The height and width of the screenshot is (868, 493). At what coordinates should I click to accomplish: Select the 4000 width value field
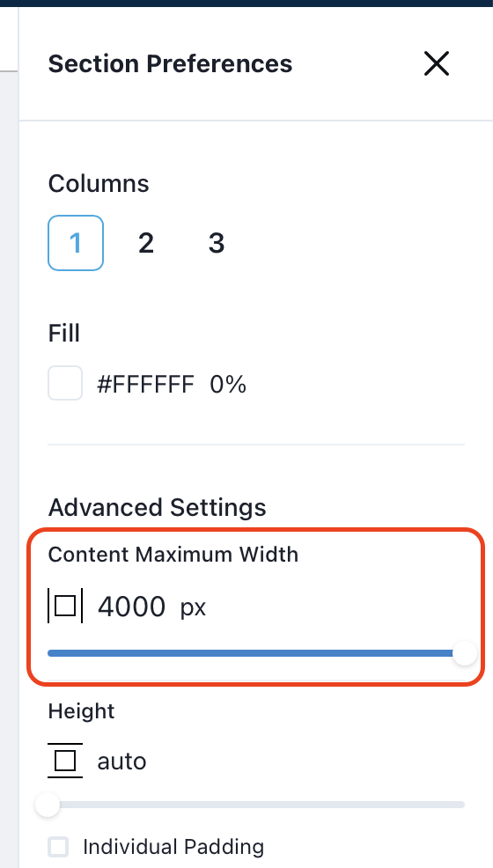pos(132,607)
